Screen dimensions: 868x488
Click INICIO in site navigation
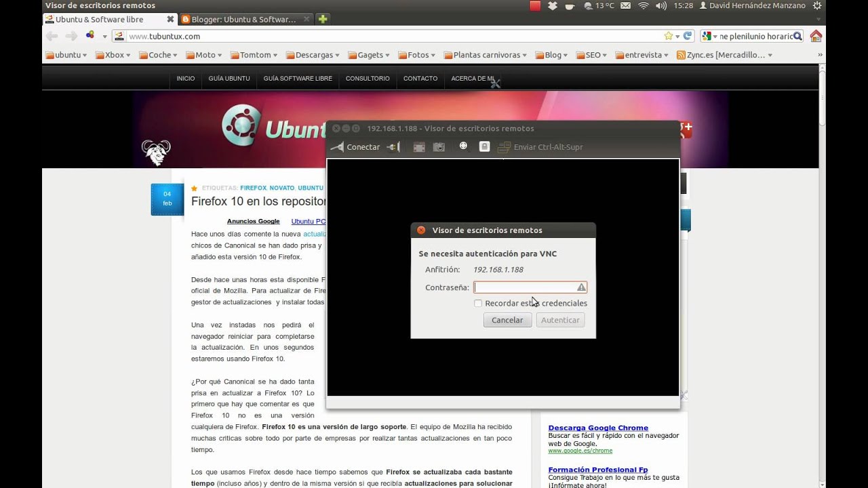click(186, 79)
